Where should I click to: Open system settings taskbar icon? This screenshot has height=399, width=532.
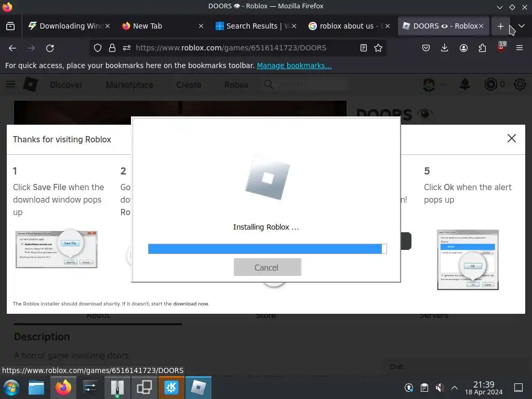[90, 388]
